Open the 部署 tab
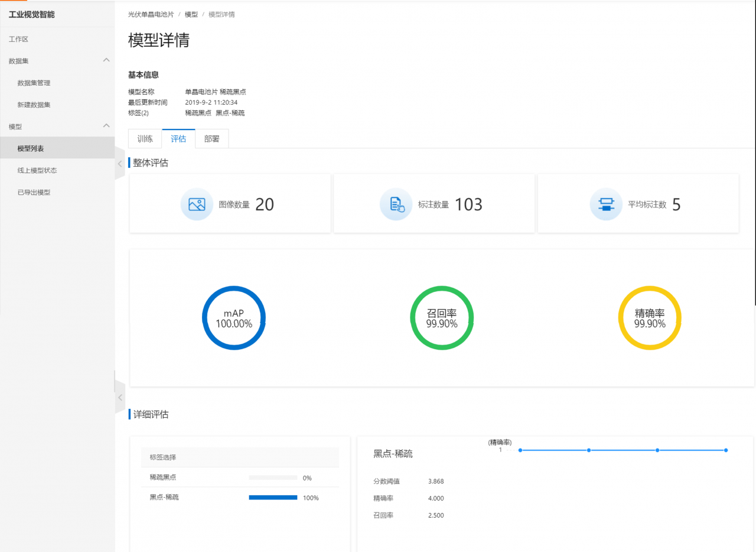The image size is (756, 552). point(211,139)
